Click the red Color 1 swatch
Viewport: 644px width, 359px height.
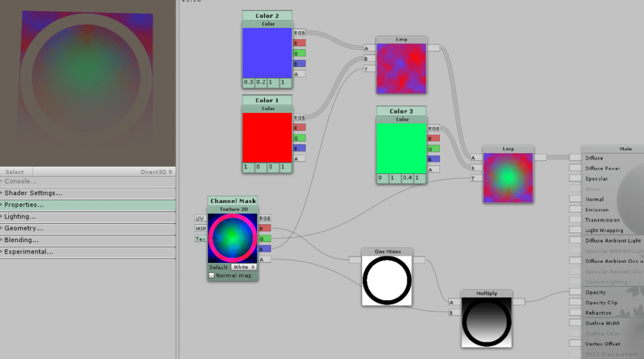point(267,137)
